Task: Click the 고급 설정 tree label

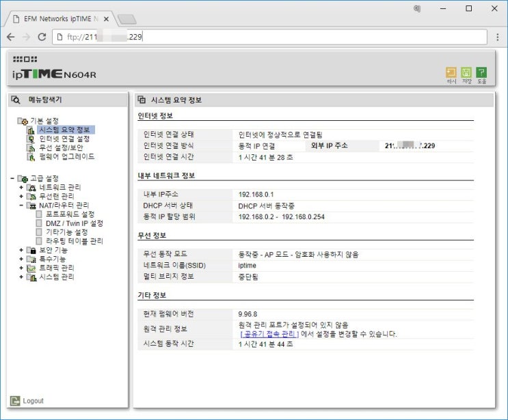Action: pyautogui.click(x=44, y=178)
